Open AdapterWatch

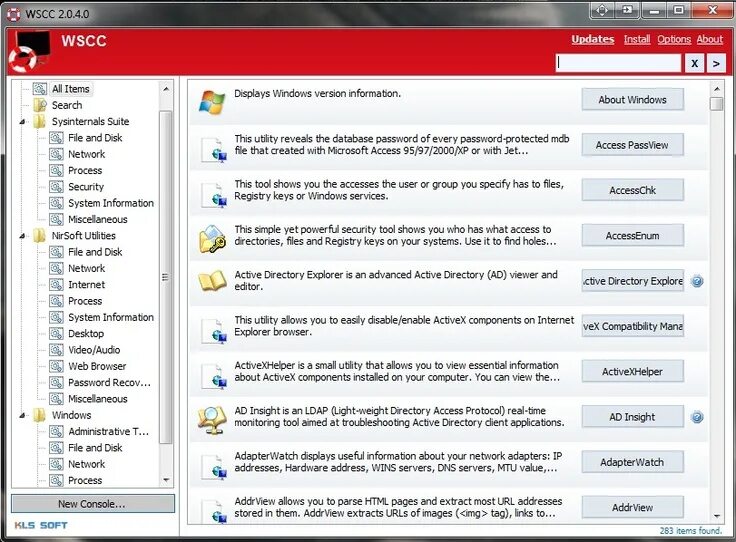click(632, 462)
